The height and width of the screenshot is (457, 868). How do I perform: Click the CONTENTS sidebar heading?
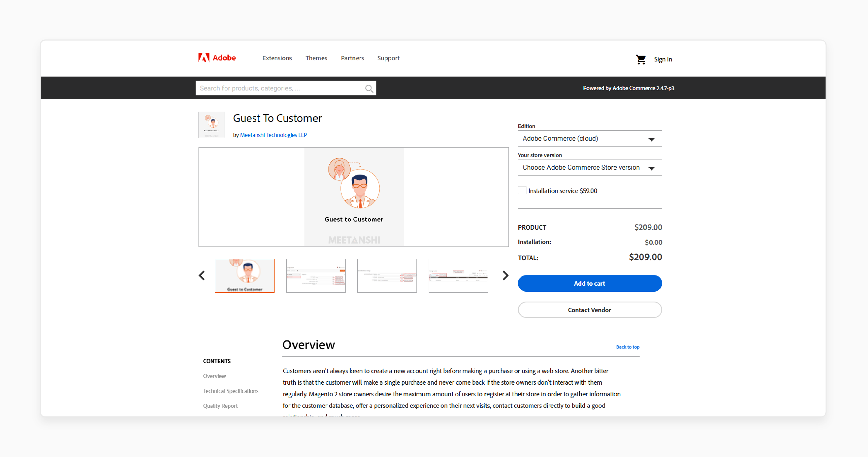click(x=217, y=361)
